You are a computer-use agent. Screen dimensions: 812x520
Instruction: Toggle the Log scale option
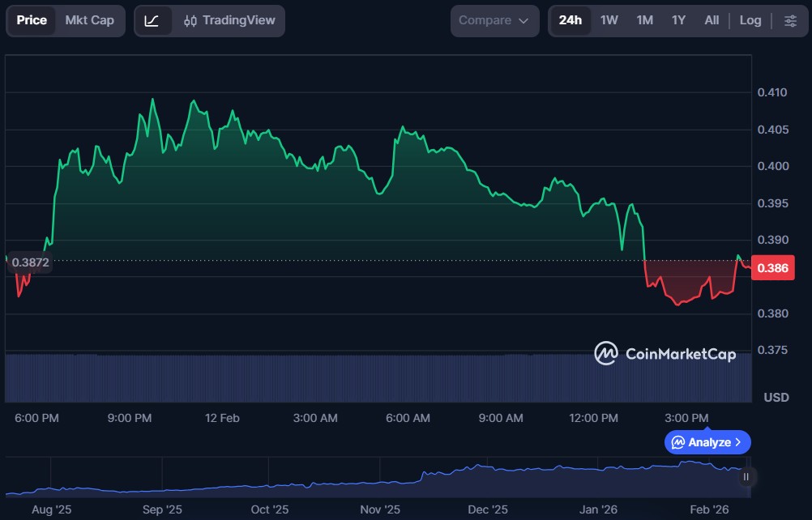[x=750, y=20]
